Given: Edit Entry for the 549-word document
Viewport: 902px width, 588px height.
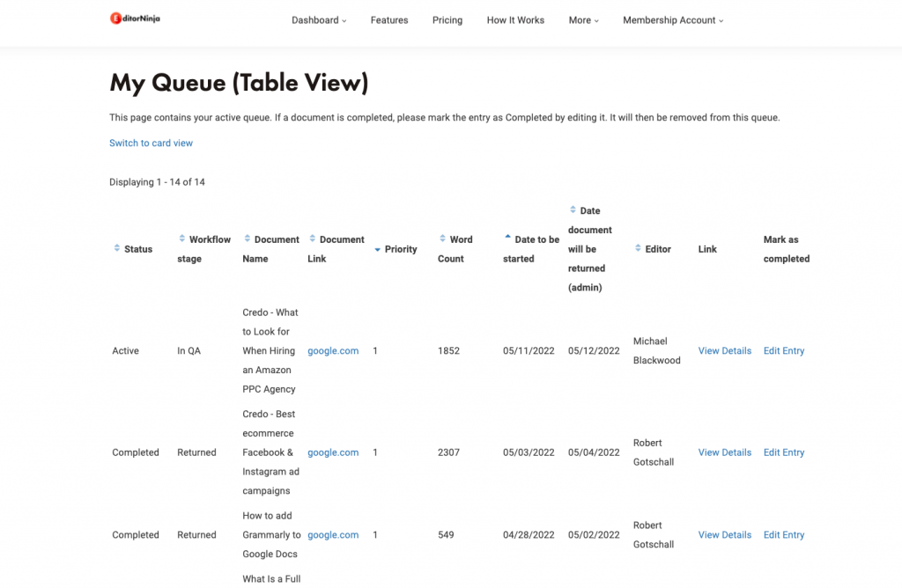Looking at the screenshot, I should click(783, 534).
